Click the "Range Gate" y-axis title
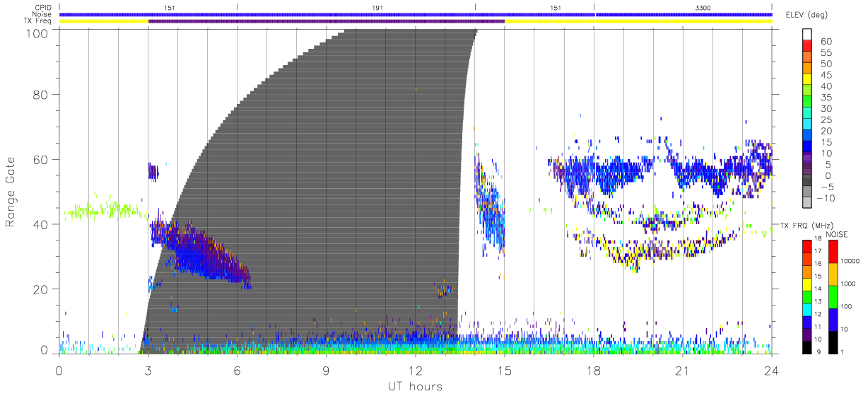 (x=11, y=191)
